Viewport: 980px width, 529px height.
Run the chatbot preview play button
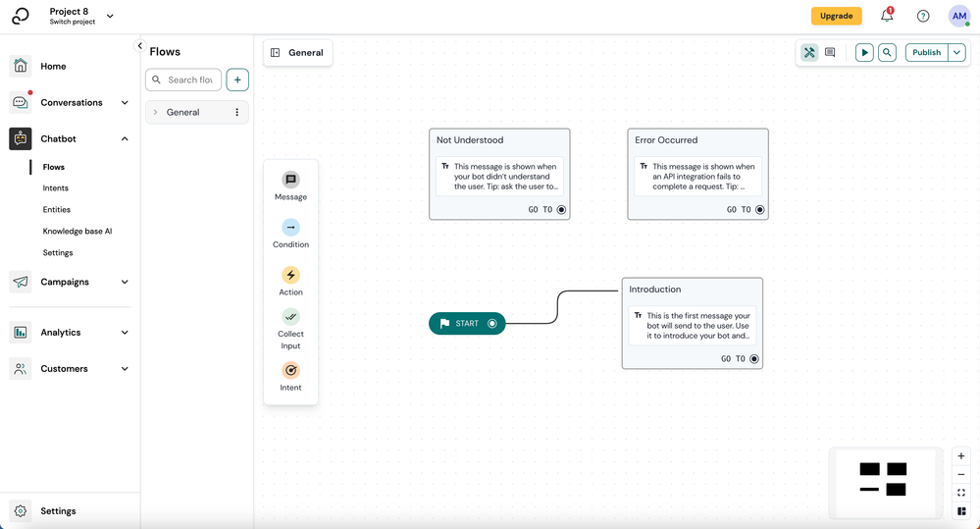(x=864, y=53)
